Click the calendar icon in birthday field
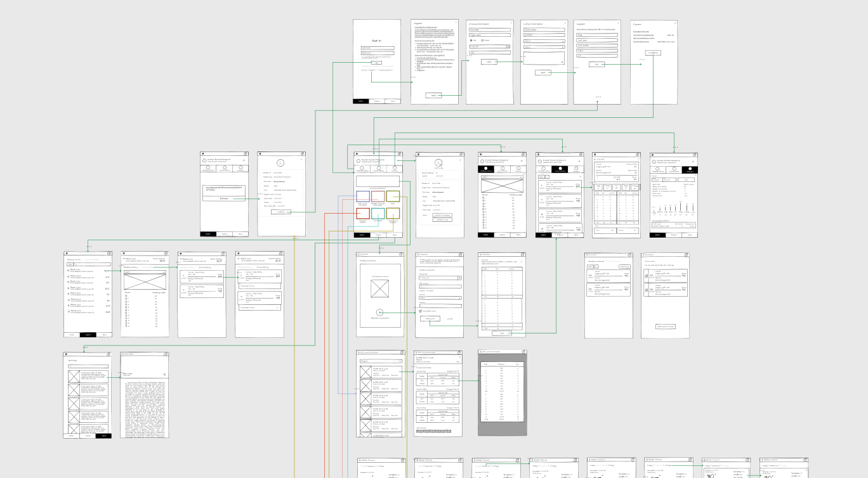 [508, 47]
